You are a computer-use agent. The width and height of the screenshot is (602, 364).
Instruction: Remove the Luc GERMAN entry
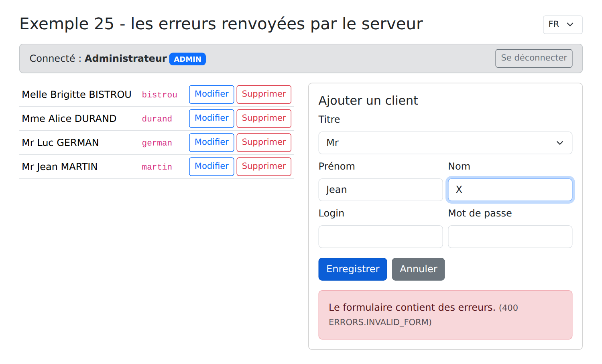coord(264,142)
